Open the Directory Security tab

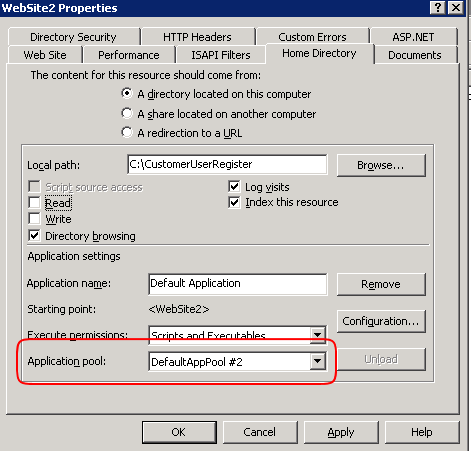[74, 37]
